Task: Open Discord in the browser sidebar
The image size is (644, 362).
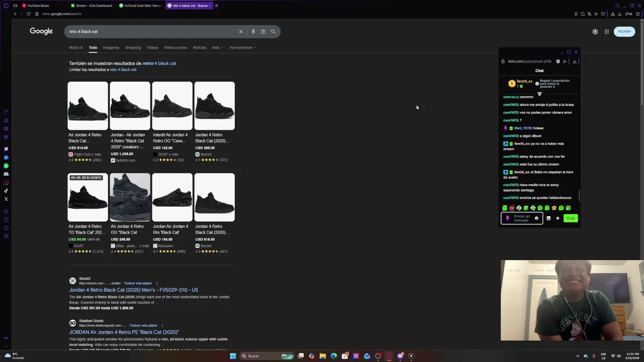Action: point(6,174)
